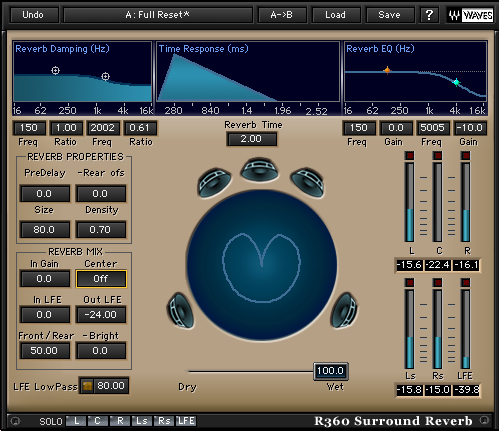Click the In LFE value field
Image resolution: width=499 pixels, height=431 pixels.
coord(45,315)
